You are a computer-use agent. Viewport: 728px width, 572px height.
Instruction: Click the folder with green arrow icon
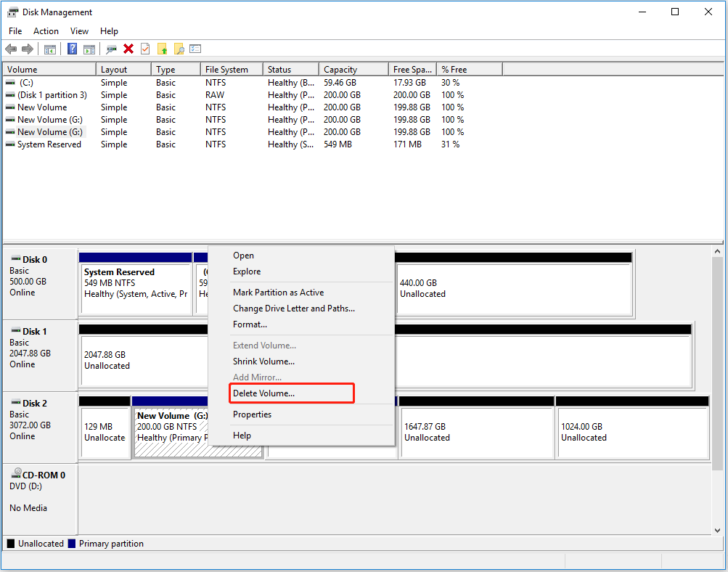pyautogui.click(x=163, y=49)
